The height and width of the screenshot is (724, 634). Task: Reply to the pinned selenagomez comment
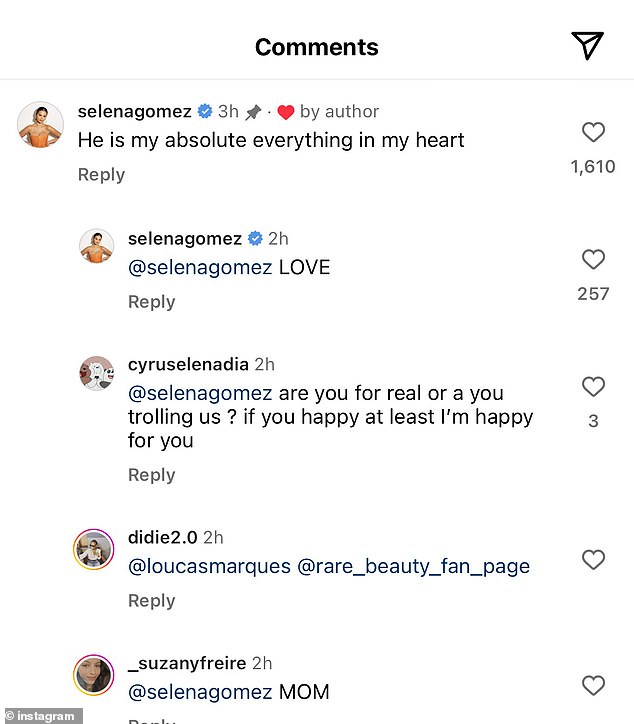(101, 174)
